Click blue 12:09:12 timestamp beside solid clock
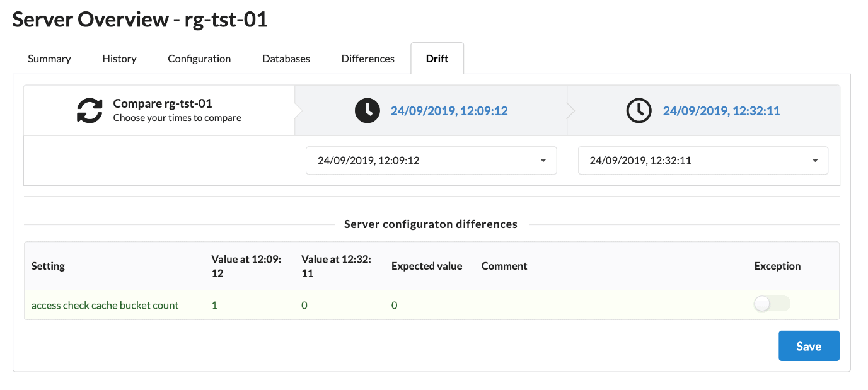Screen dimensions: 868x390 point(449,111)
